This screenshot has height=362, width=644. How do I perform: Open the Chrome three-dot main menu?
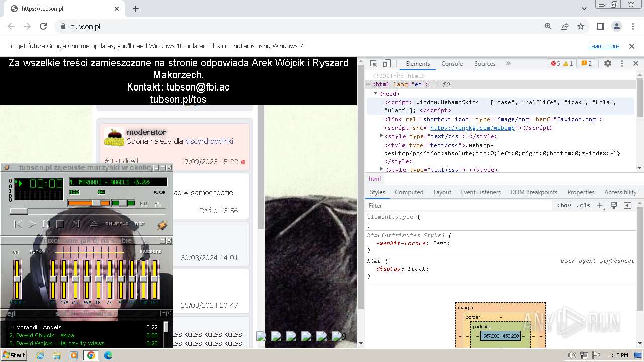pos(632,26)
